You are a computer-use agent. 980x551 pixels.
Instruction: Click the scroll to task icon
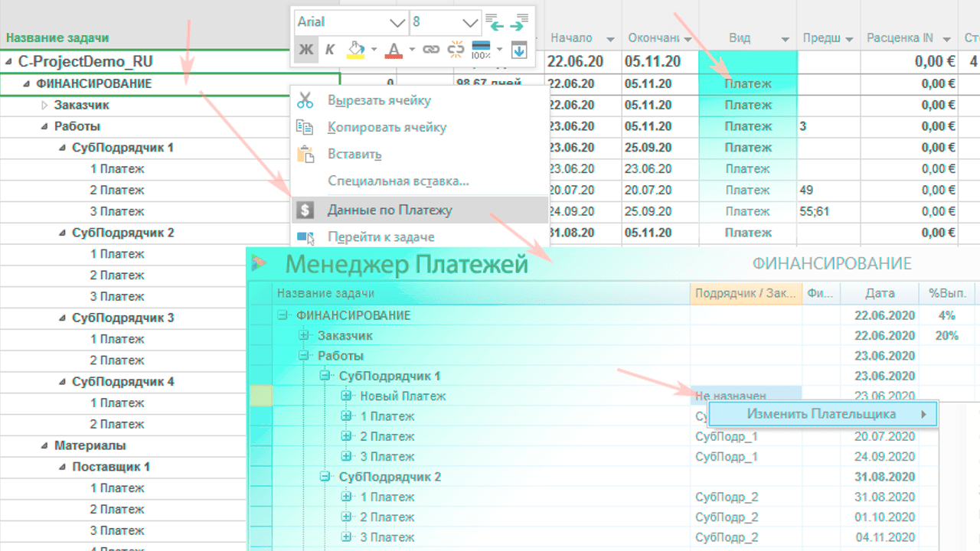(518, 50)
